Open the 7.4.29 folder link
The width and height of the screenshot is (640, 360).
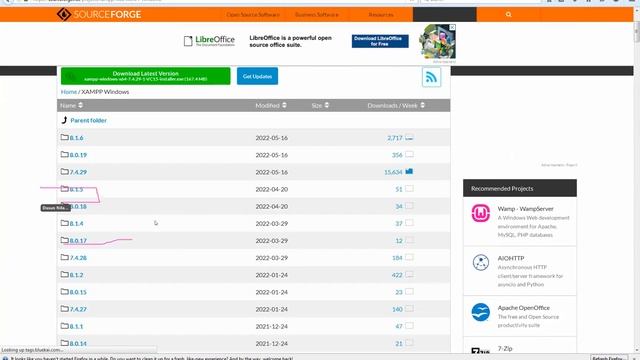click(x=78, y=172)
